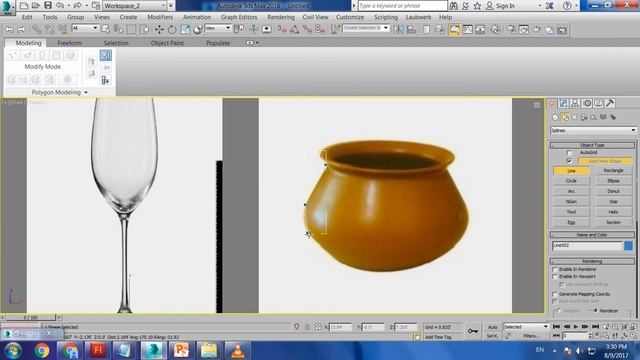Collapse the Name and Color rollout
640x360 pixels.
592,235
